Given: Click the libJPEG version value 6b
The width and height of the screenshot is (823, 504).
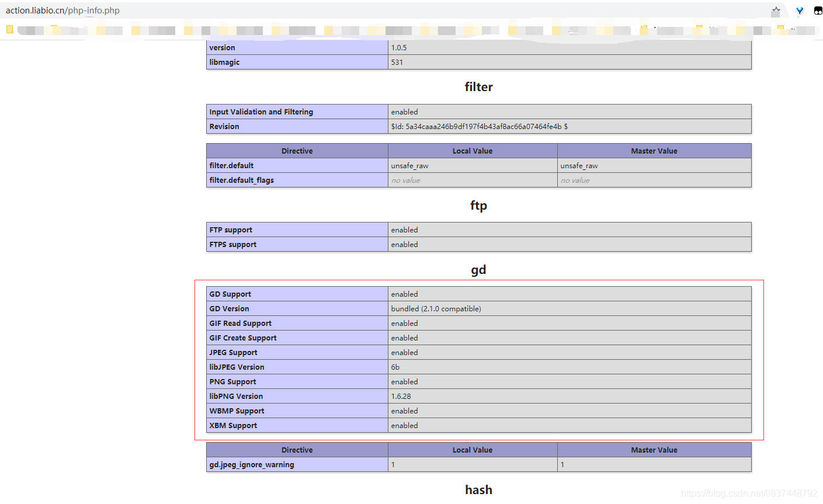Looking at the screenshot, I should pos(395,367).
